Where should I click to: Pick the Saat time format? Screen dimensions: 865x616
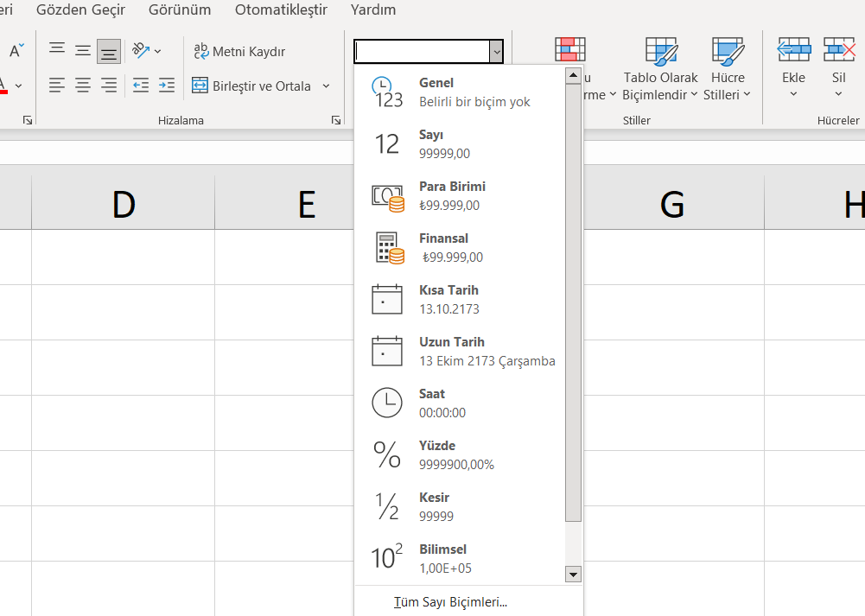coord(460,403)
